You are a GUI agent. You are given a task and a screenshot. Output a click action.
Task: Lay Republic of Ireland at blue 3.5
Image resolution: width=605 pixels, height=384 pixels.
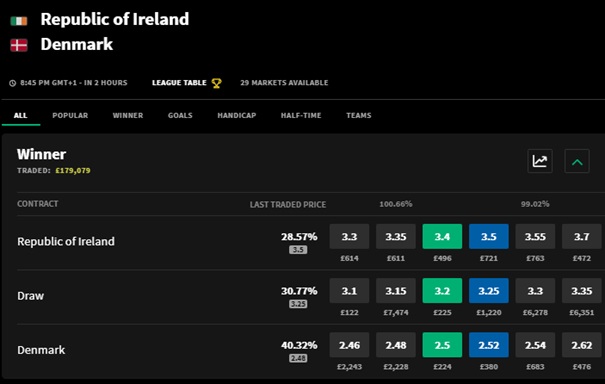[489, 236]
